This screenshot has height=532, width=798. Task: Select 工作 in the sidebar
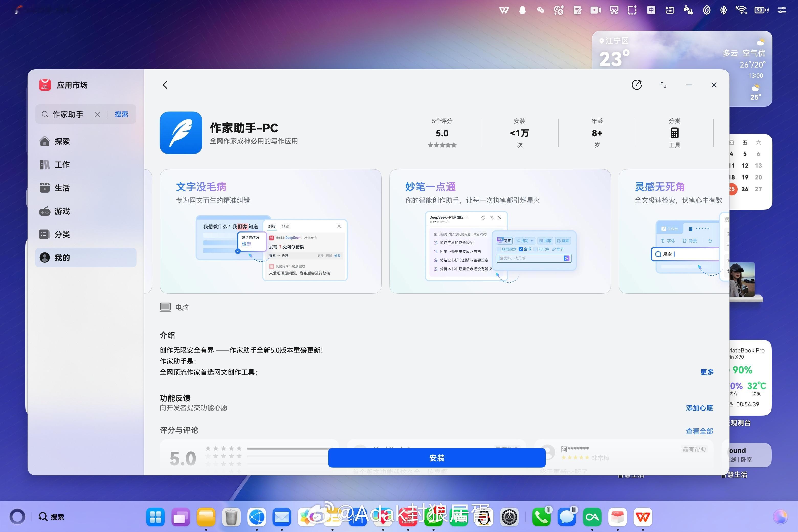(x=86, y=164)
